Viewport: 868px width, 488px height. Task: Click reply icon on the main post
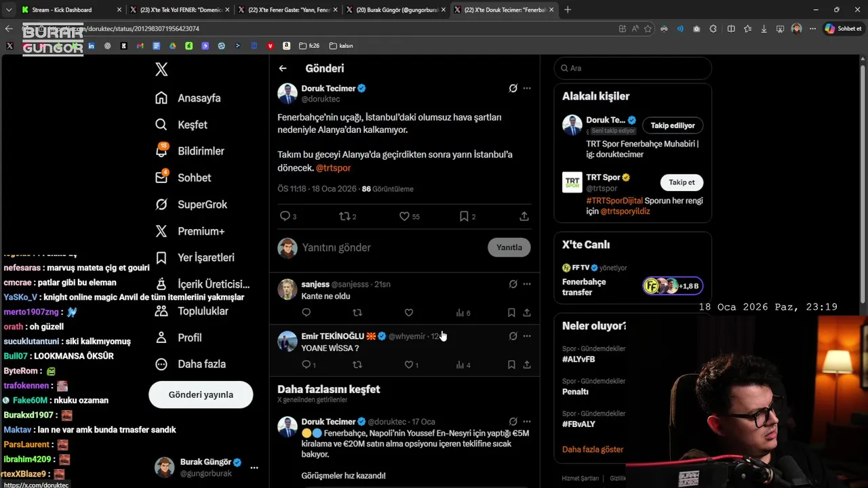pos(285,216)
